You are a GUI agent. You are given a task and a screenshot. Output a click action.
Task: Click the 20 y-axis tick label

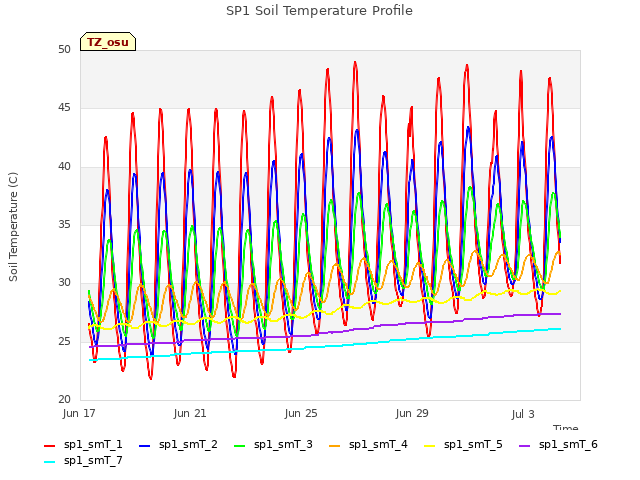[x=64, y=399]
